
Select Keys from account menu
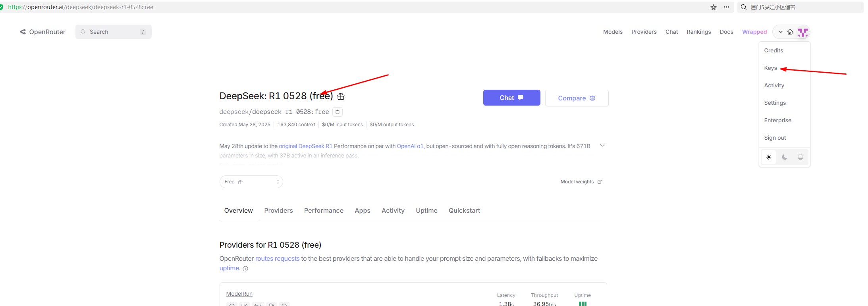[x=770, y=68]
